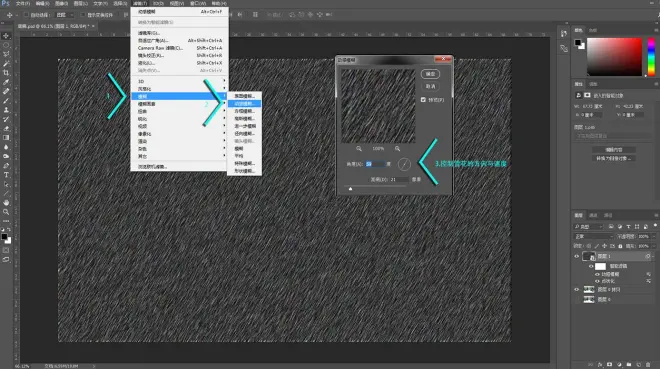660x369 pixels.
Task: Click the OK button in blur dialog
Action: [x=430, y=74]
